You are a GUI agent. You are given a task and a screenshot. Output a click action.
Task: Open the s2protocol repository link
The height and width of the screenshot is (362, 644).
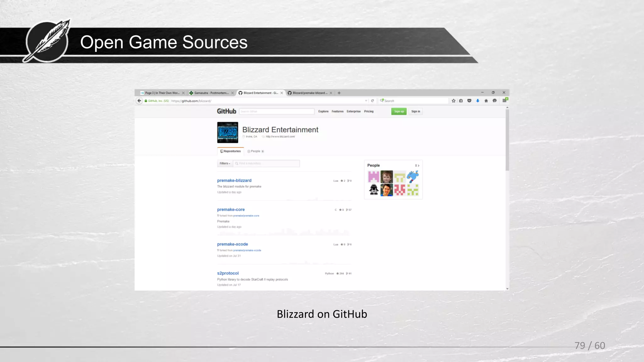coord(228,273)
